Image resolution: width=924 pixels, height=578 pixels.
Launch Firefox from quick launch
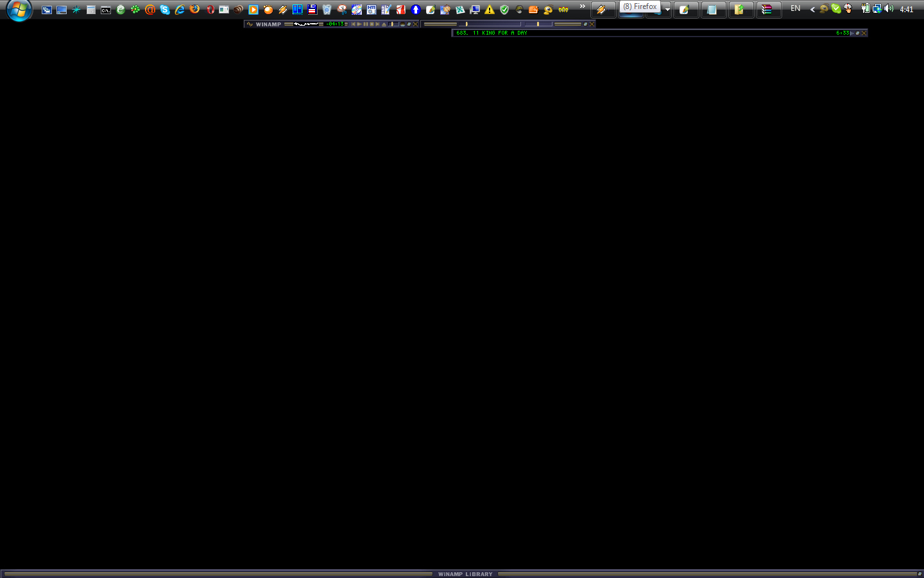194,10
